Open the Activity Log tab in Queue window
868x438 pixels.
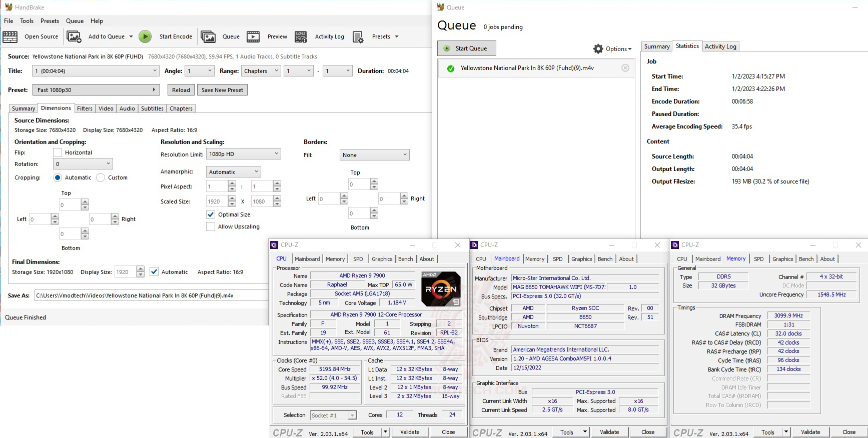(x=720, y=46)
